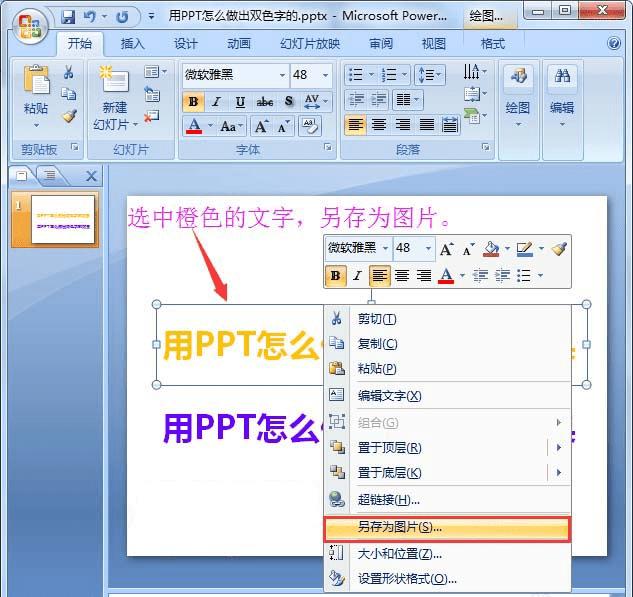Use Format Painter in mini toolbar
The image size is (633, 597).
coord(559,249)
